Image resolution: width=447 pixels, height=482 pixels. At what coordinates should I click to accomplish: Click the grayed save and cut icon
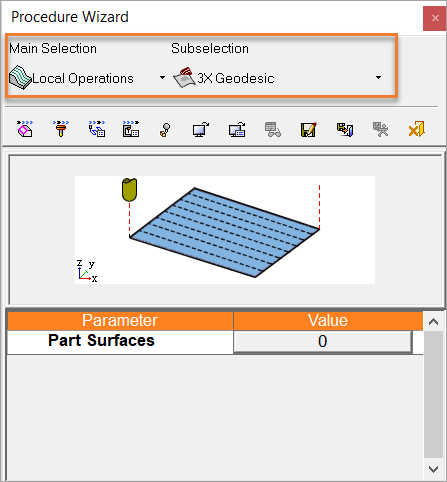[380, 129]
